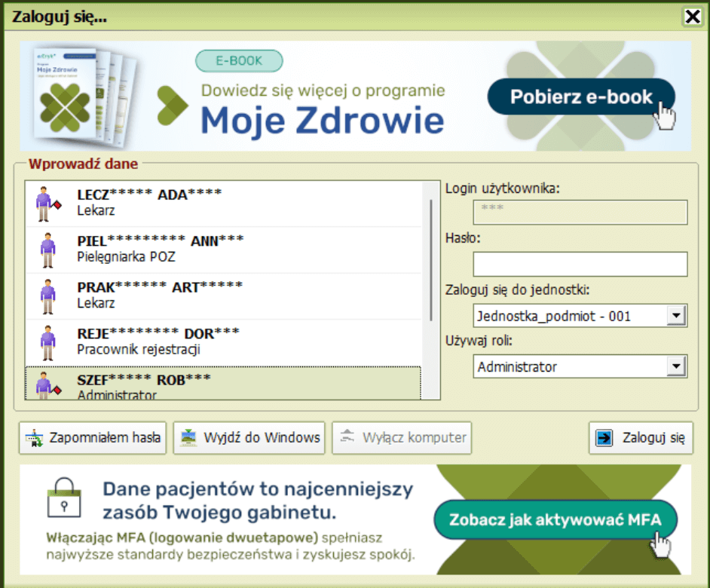Click the Wyłącz komputer button
This screenshot has height=588, width=710.
point(402,438)
